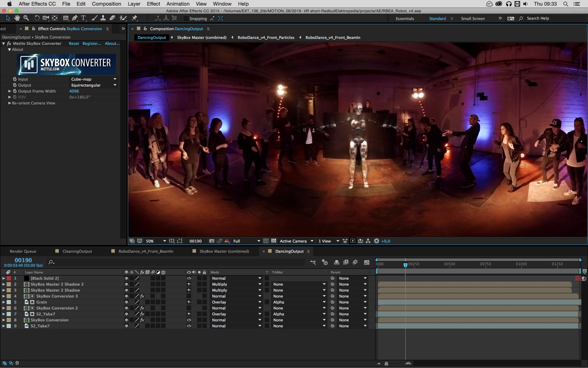Pick the Clone Stamp tool

pos(103,18)
